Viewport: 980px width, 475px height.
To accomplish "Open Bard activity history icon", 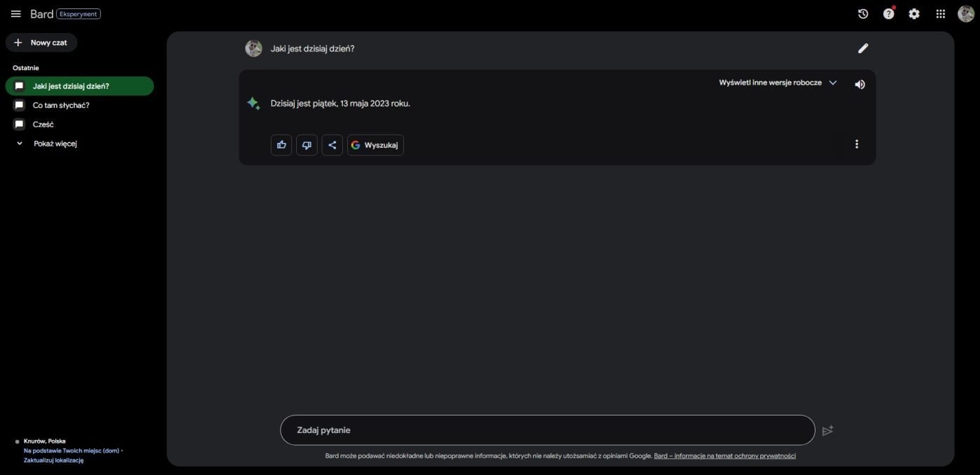I will coord(863,14).
